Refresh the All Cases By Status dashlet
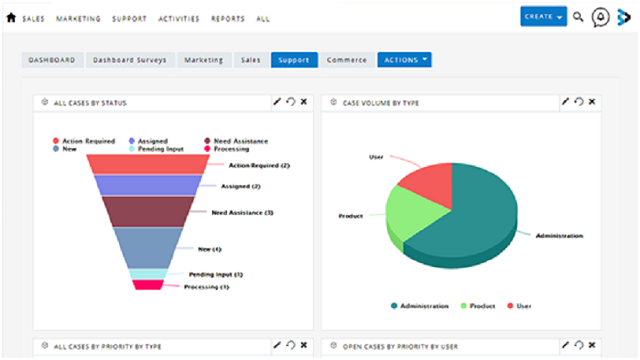The image size is (640, 360). pos(291,102)
